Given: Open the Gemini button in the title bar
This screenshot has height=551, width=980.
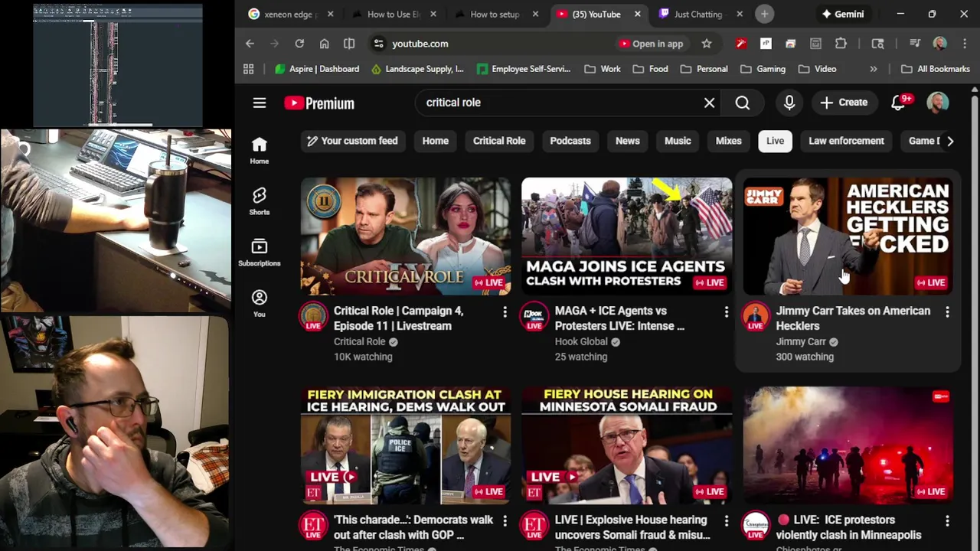Looking at the screenshot, I should click(842, 14).
